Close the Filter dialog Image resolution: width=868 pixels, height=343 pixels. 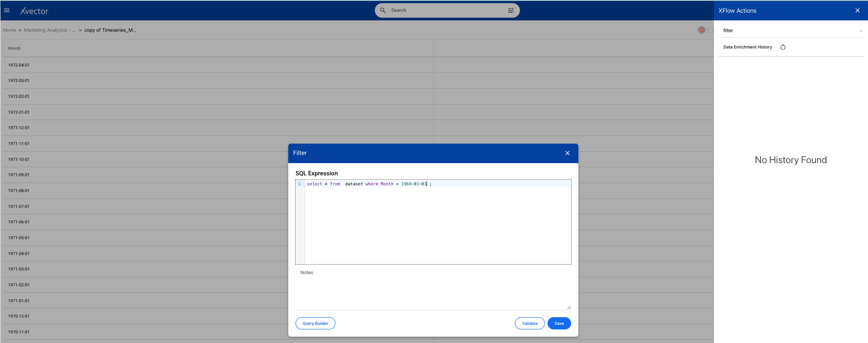point(567,153)
